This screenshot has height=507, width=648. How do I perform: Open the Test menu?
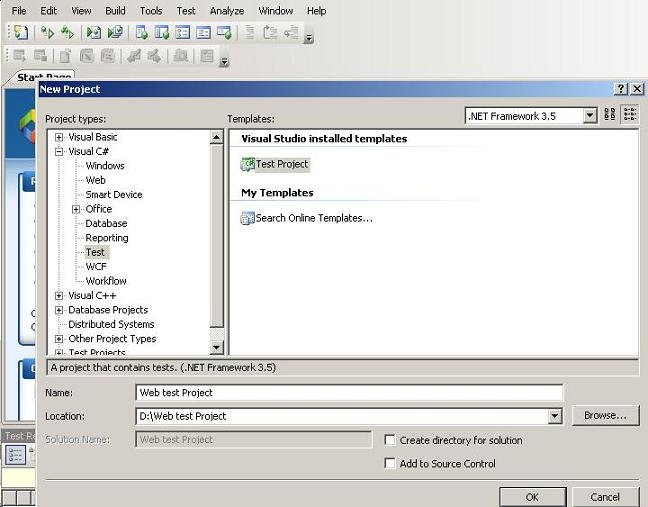pyautogui.click(x=186, y=11)
